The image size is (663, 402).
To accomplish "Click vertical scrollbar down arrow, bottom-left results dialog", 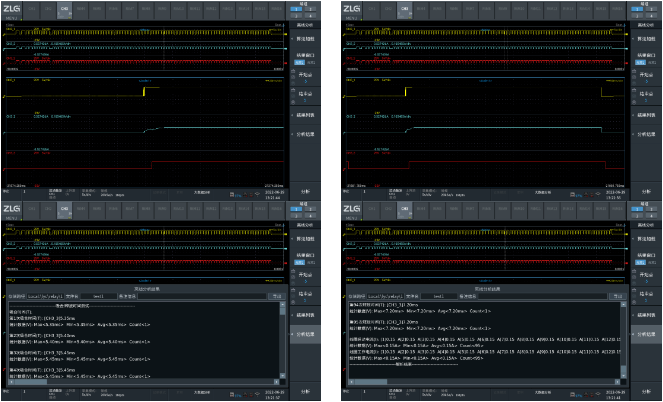I will click(282, 375).
